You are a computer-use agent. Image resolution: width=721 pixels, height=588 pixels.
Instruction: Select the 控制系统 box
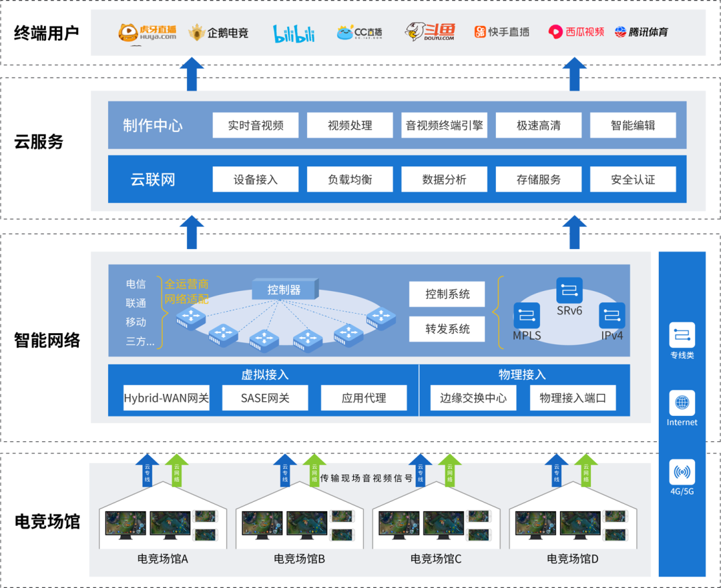[x=447, y=294]
